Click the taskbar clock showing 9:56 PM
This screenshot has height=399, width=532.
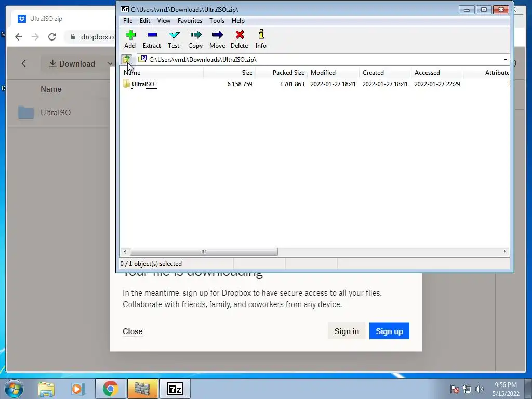(506, 389)
